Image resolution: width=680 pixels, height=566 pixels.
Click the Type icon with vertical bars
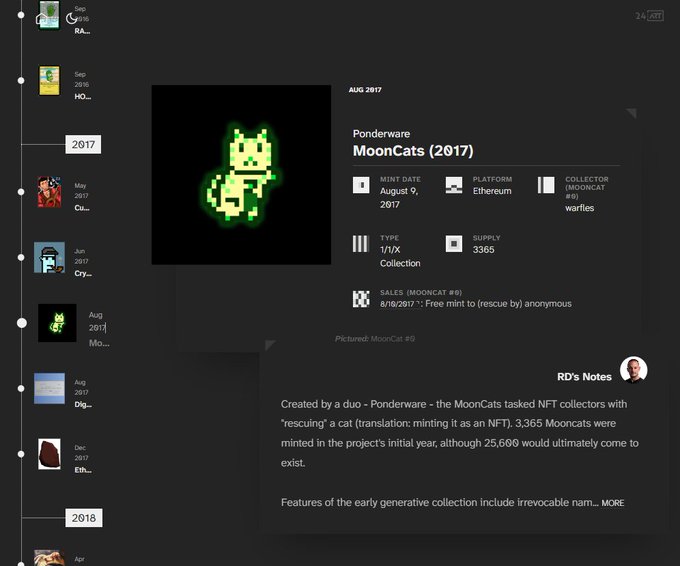360,244
